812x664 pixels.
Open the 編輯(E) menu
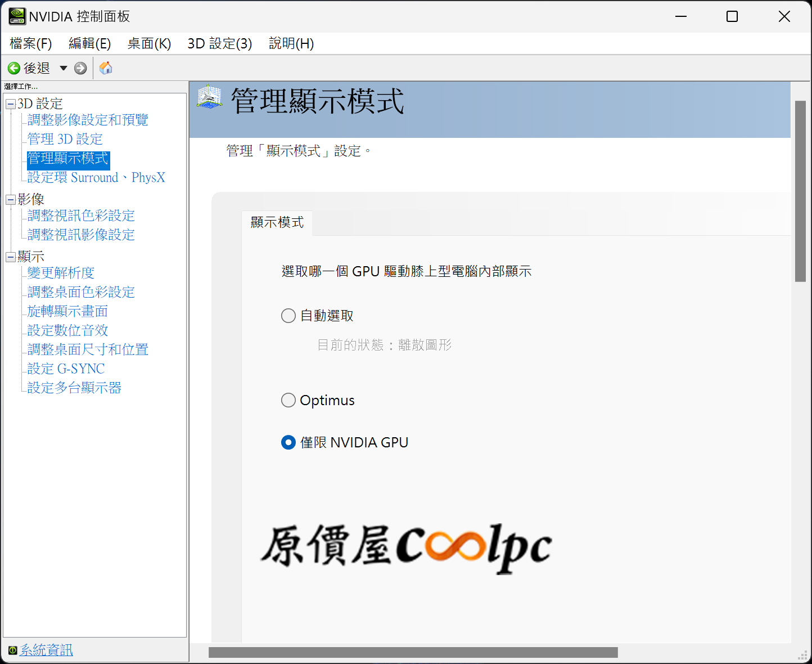pos(89,43)
